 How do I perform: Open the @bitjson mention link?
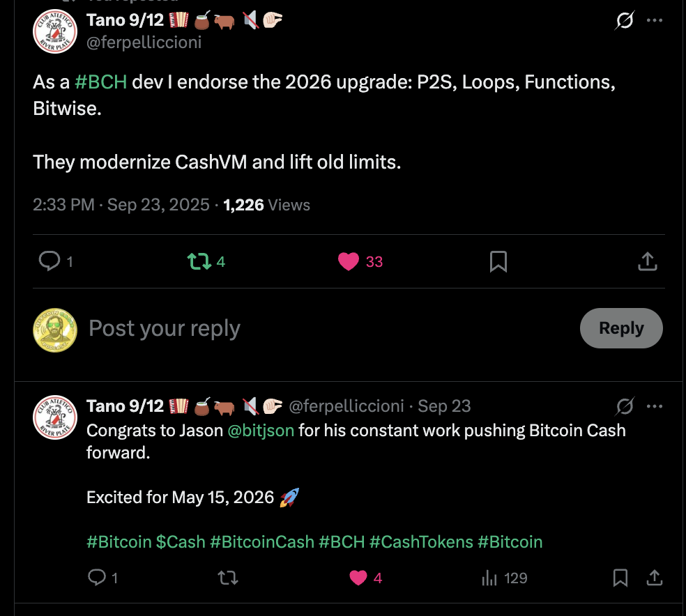click(261, 430)
